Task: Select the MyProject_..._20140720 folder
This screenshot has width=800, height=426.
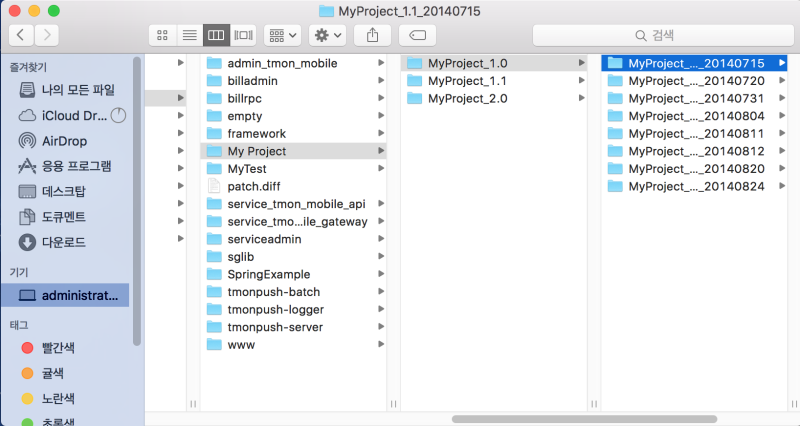Action: 694,81
